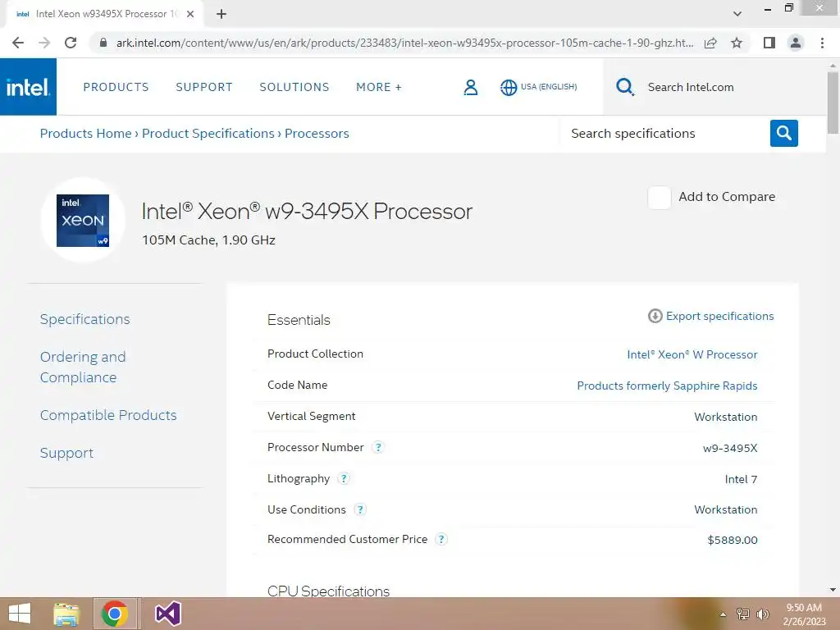Click Export specifications link text
The height and width of the screenshot is (630, 840).
pyautogui.click(x=719, y=316)
